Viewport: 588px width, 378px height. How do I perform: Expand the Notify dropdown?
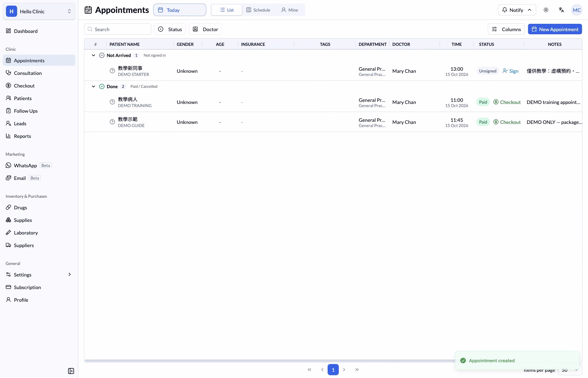pyautogui.click(x=517, y=10)
